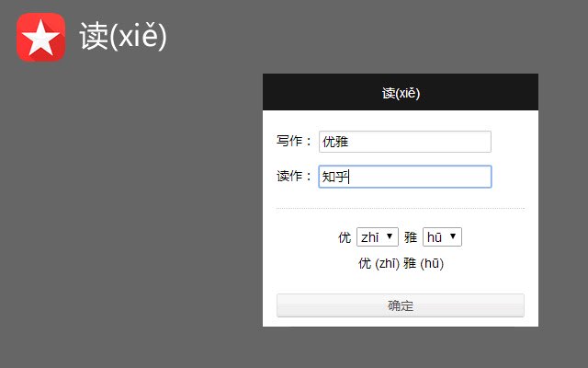Click the 确定 confirm button
This screenshot has width=588, height=368.
tap(401, 305)
